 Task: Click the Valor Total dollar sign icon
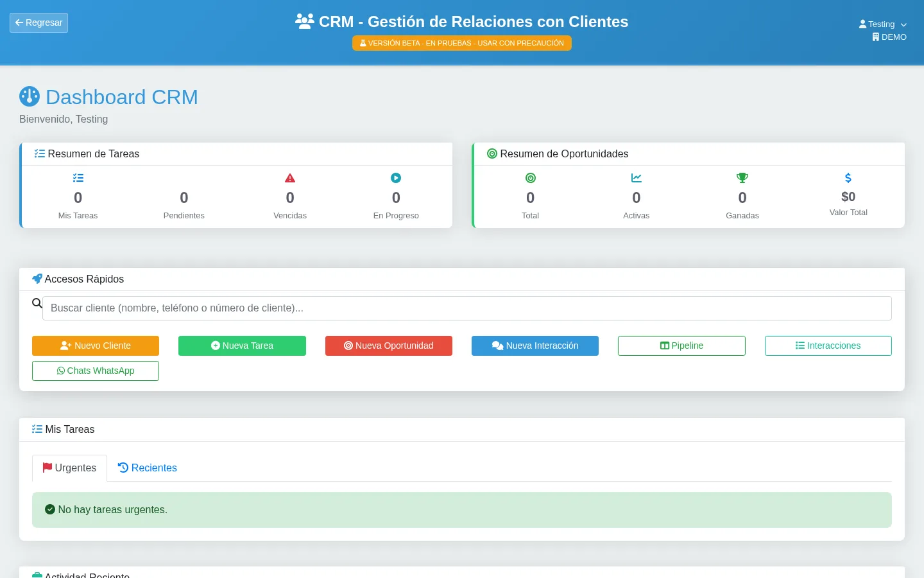(848, 178)
